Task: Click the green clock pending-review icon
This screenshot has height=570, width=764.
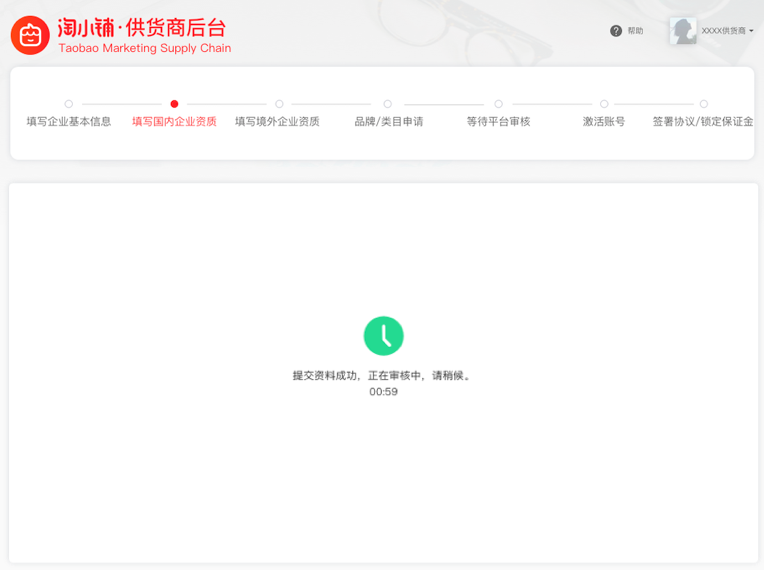Action: (x=383, y=336)
